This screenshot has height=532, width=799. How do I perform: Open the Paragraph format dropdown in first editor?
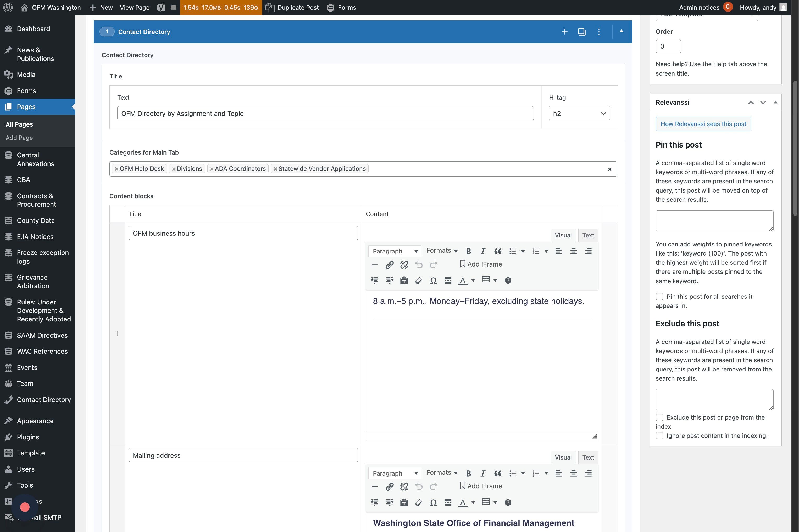(x=395, y=251)
